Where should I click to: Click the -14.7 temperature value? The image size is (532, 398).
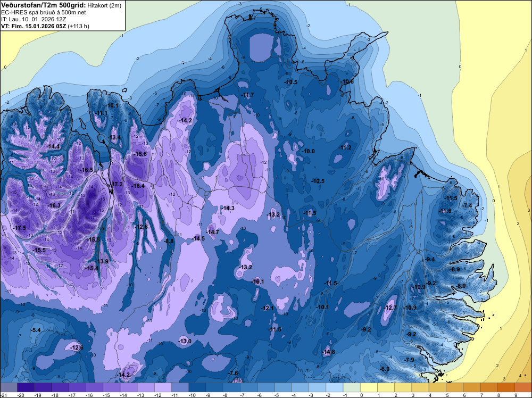[x=213, y=232]
